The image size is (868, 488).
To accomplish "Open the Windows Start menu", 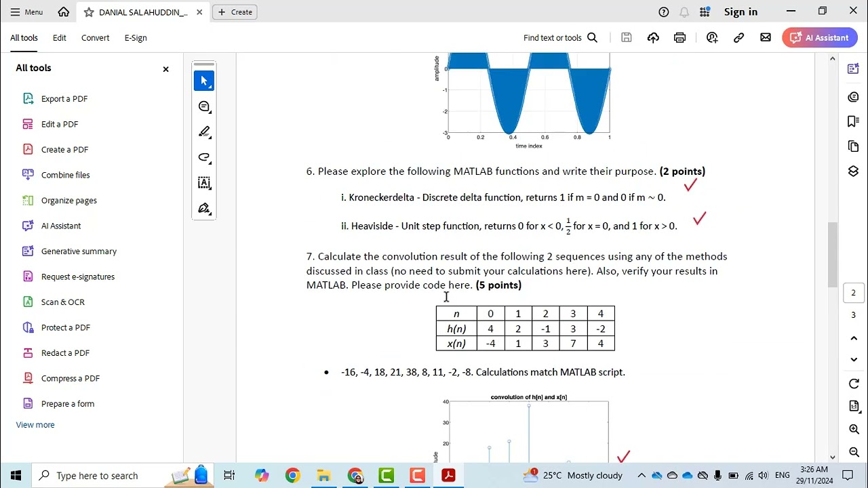I will pos(16,475).
